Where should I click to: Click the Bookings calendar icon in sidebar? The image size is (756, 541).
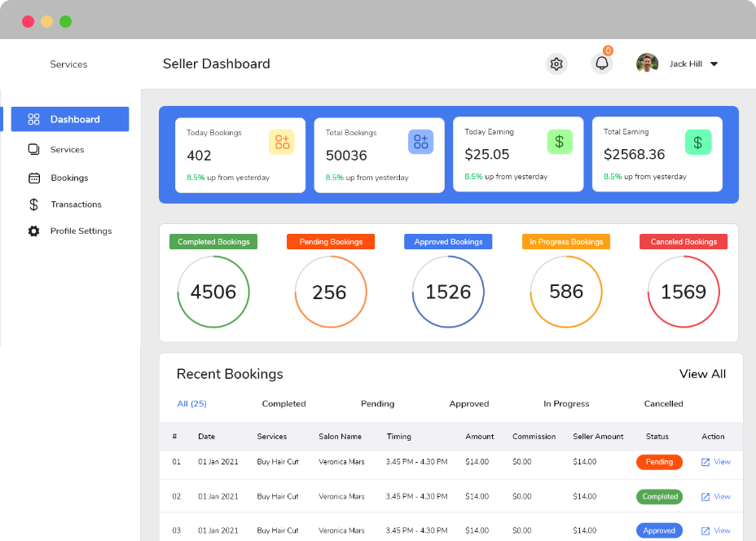34,178
